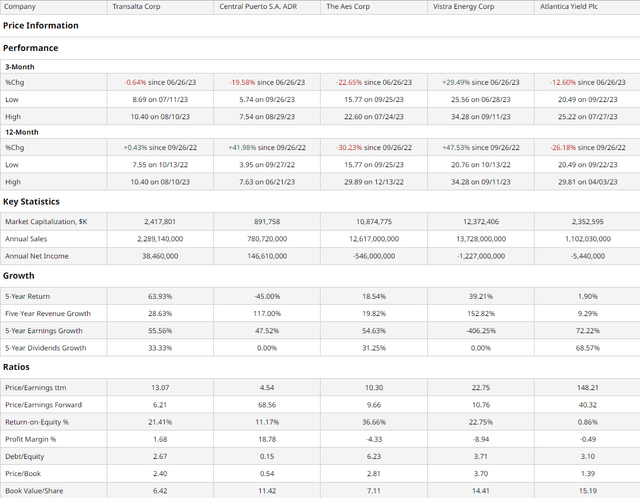The width and height of the screenshot is (640, 498).
Task: Click the 12-Month subsection label
Action: pos(22,132)
